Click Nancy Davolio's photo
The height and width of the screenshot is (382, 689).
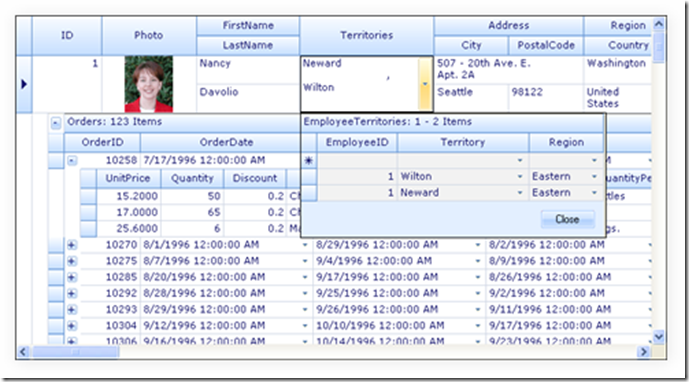click(x=149, y=84)
